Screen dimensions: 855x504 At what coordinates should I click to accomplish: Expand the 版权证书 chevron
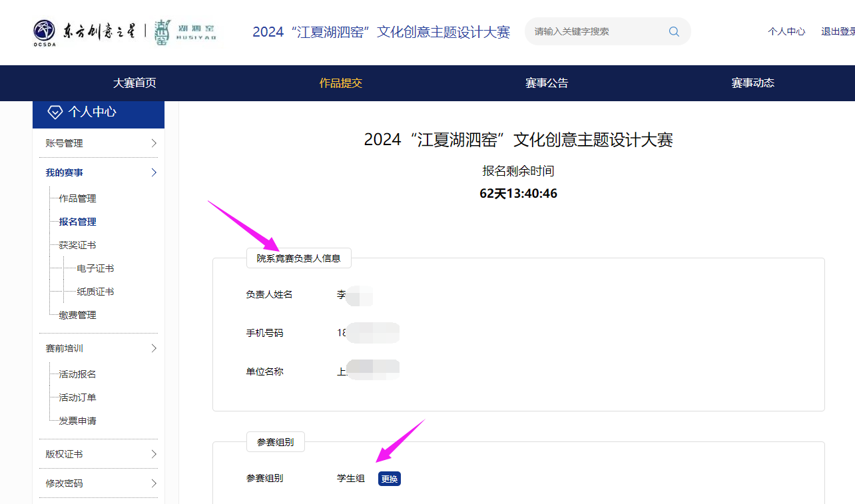(x=154, y=454)
